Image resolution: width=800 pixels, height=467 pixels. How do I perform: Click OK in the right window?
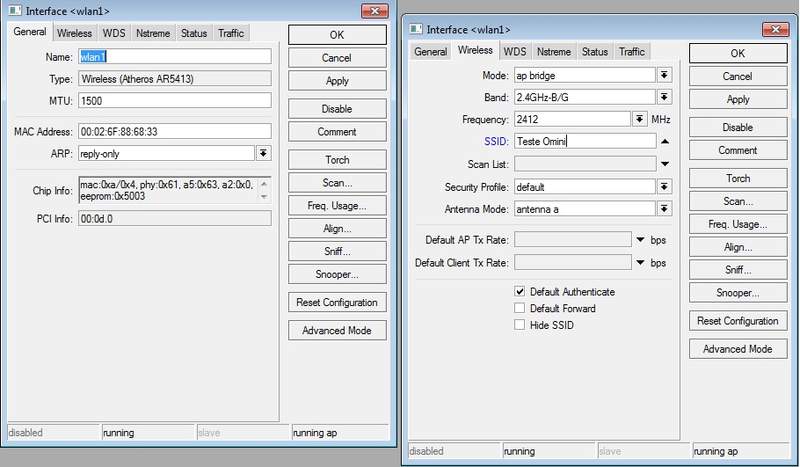[x=738, y=53]
